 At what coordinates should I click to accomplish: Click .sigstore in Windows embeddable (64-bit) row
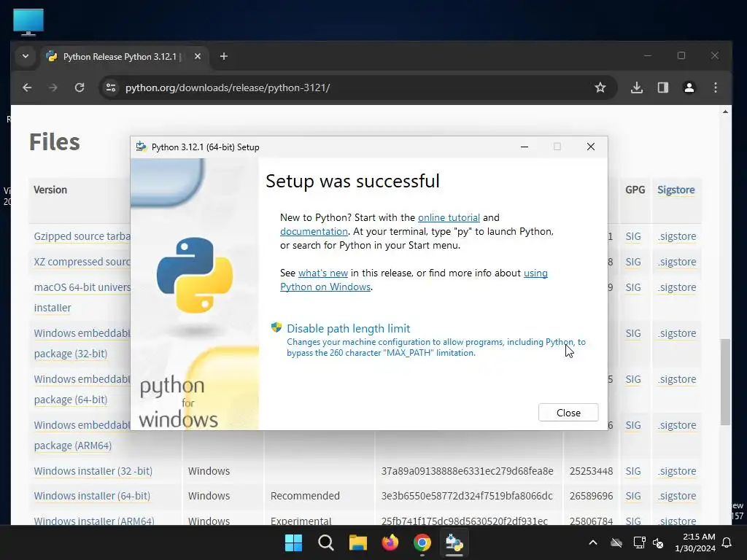click(x=677, y=379)
